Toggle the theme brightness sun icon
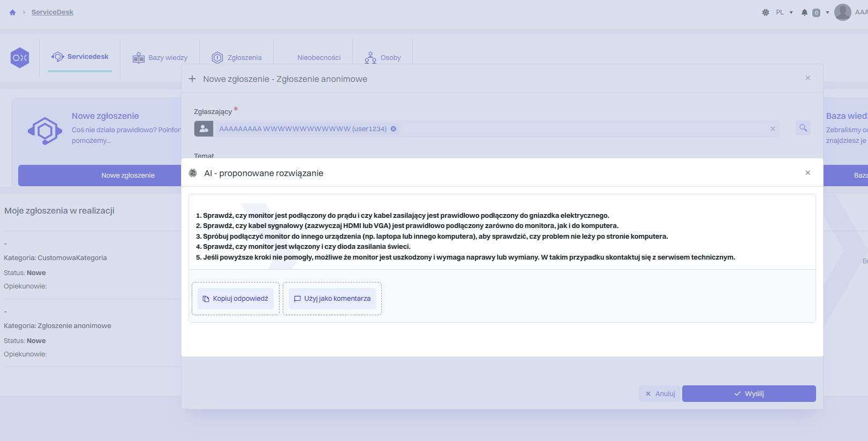The height and width of the screenshot is (441, 868). coord(765,12)
